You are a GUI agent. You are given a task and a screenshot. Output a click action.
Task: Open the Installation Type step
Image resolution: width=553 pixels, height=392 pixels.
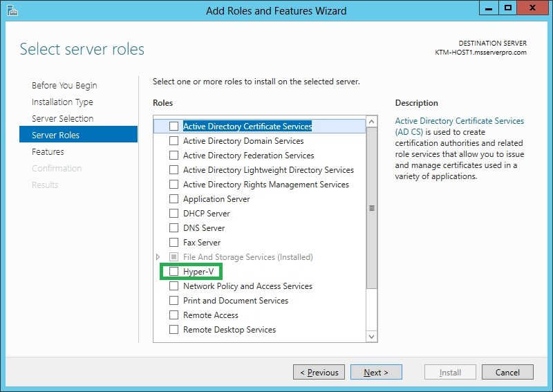pyautogui.click(x=62, y=102)
